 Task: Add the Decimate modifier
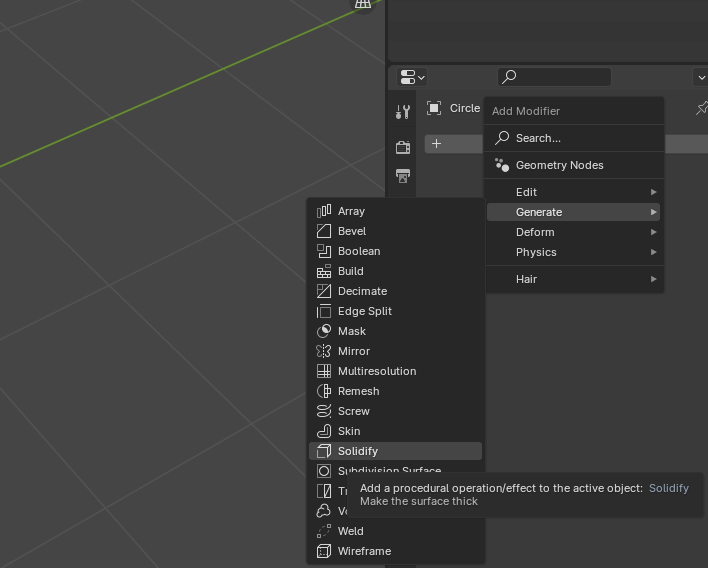tap(396, 291)
